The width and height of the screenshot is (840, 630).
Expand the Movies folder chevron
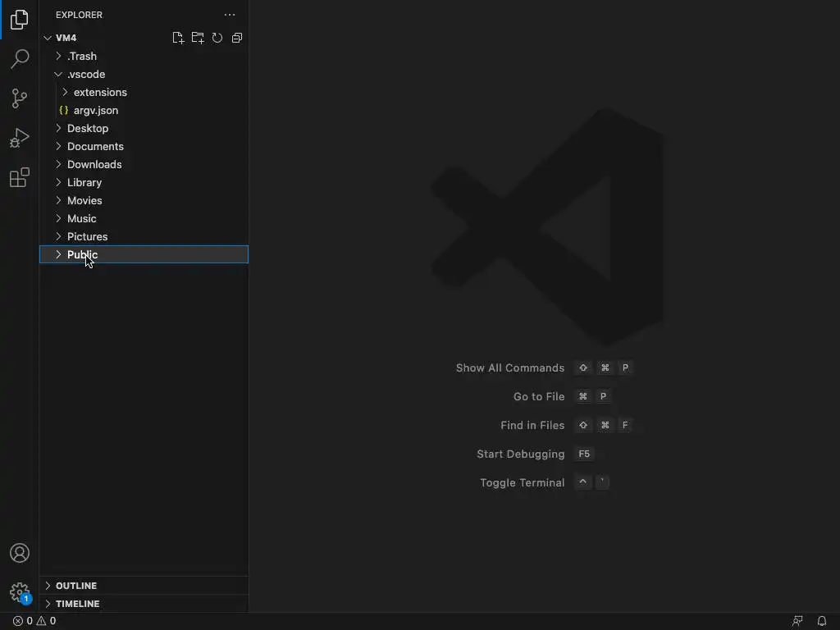[58, 200]
